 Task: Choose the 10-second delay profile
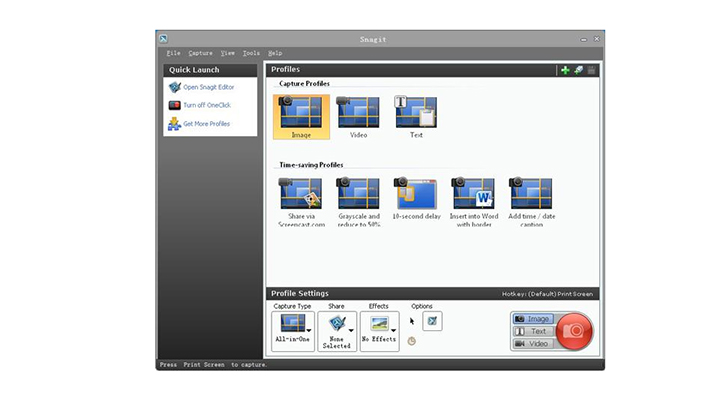(416, 199)
